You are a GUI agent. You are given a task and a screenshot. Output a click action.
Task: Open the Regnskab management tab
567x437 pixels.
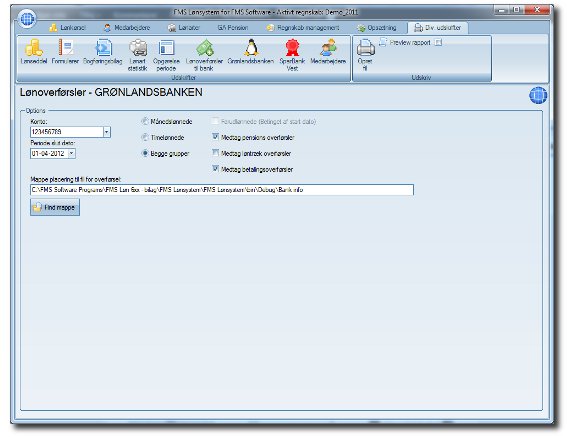303,28
